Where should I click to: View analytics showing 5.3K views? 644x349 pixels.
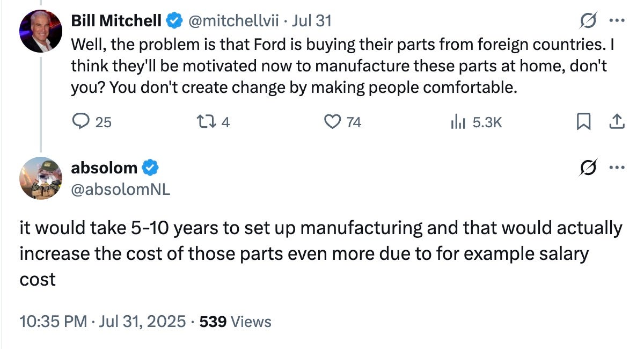[x=476, y=122]
